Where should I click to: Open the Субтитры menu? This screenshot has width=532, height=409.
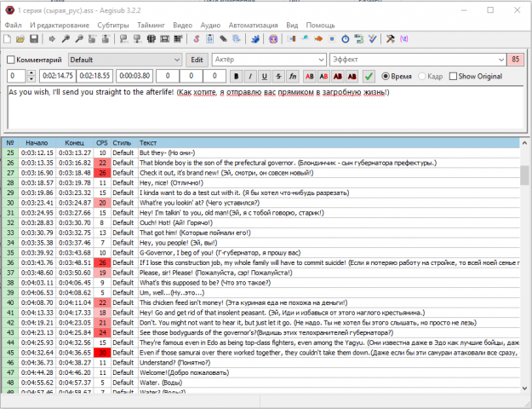pyautogui.click(x=113, y=26)
